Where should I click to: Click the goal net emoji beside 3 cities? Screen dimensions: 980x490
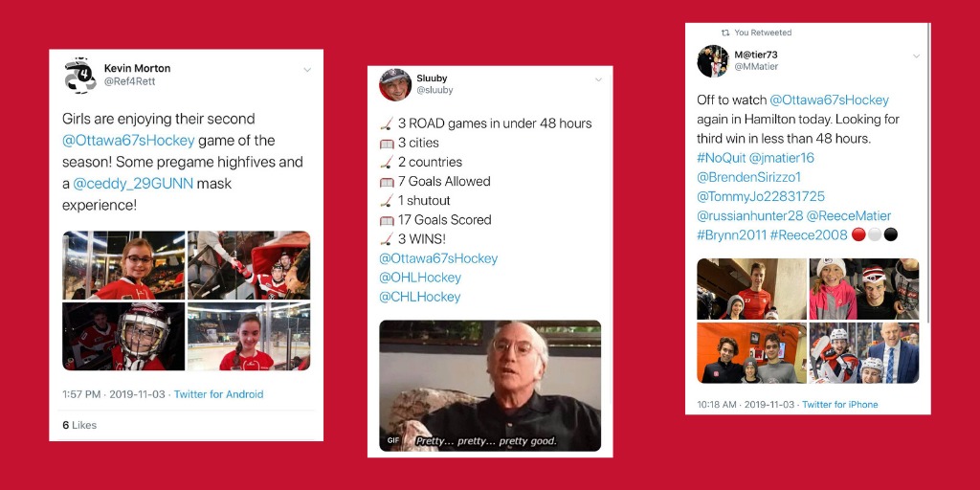tap(387, 144)
